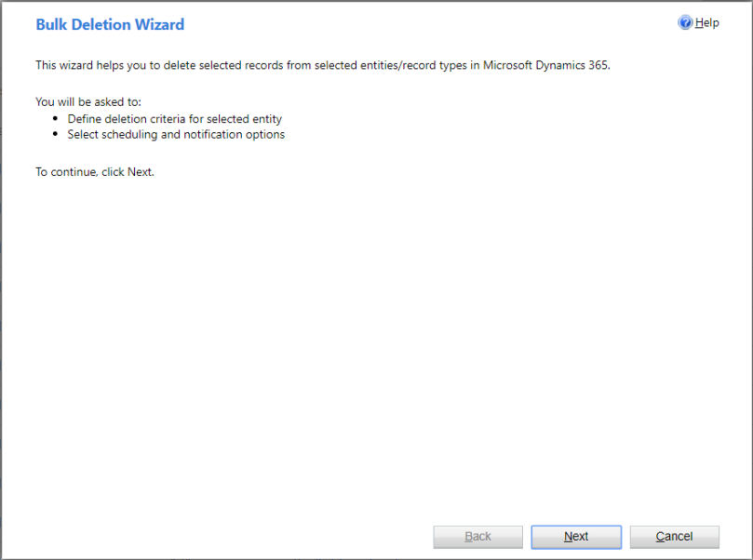
Task: Open the Help link text
Action: click(706, 22)
